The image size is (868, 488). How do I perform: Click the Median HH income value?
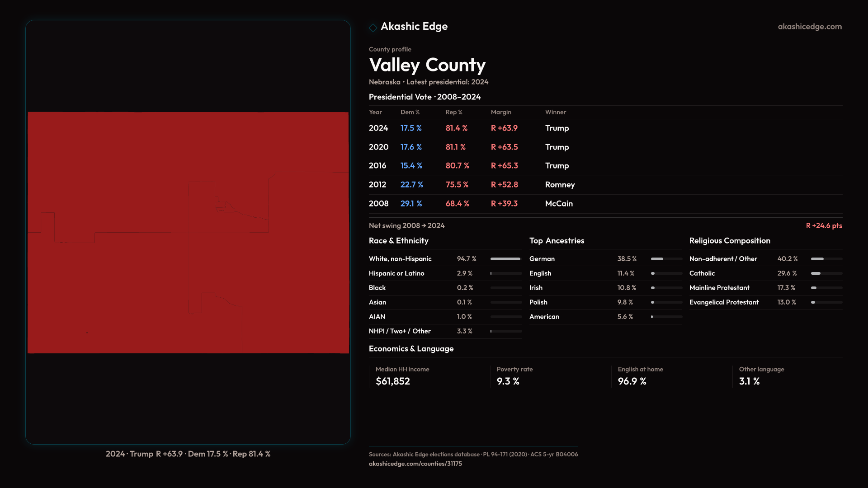click(393, 381)
